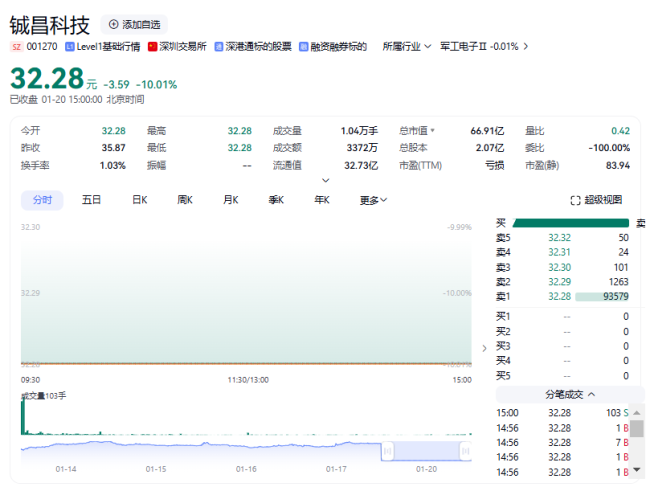
Task: Click the trade list scrollbar thumb
Action: pyautogui.click(x=637, y=429)
